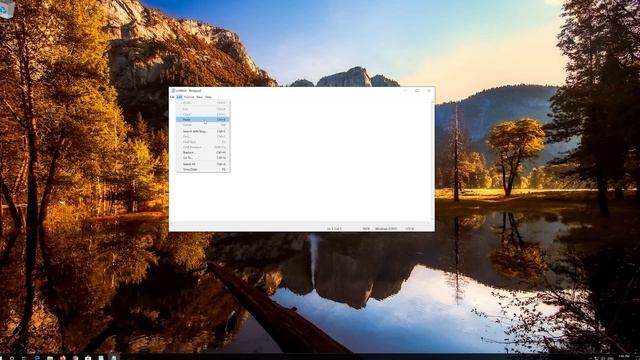
Task: Choose Cut in the Edit menu
Action: [x=203, y=109]
